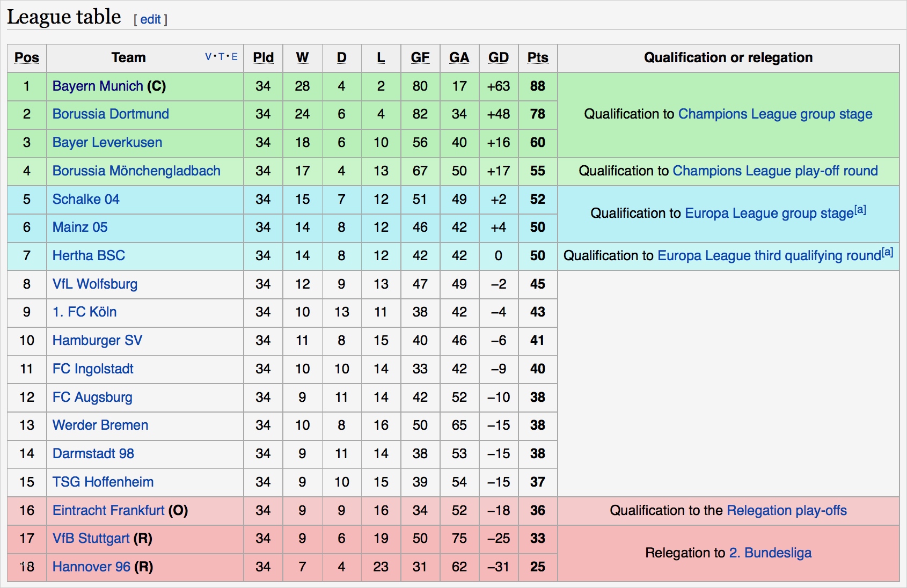Viewport: 907px width, 588px height.
Task: Click the Borussia Mönchengladbach team link
Action: tap(136, 171)
